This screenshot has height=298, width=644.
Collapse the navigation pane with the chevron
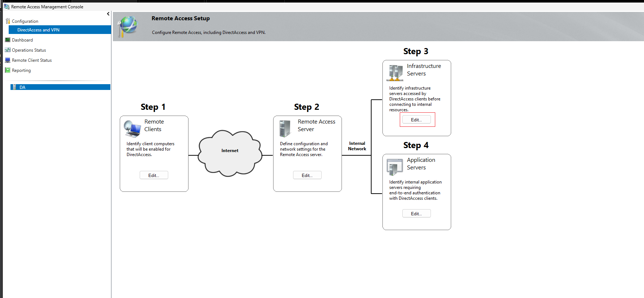coord(108,14)
